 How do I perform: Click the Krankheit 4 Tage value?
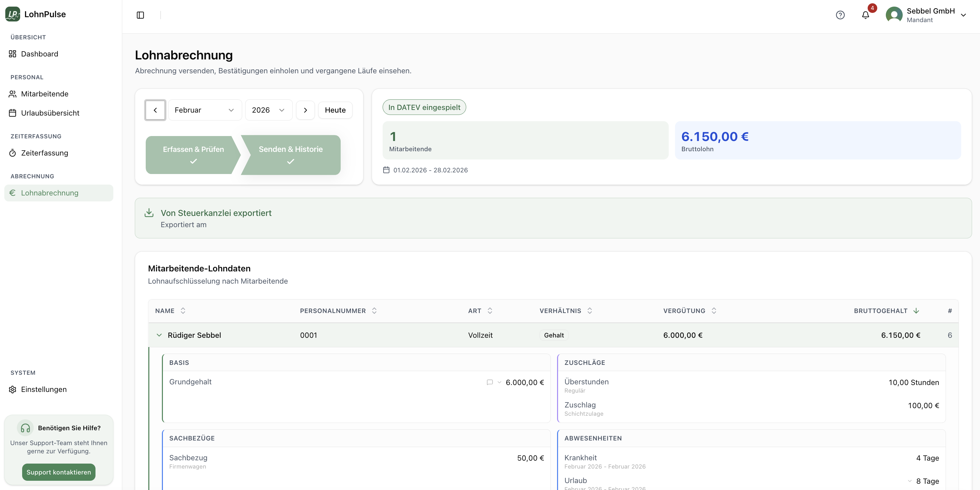coord(927,458)
